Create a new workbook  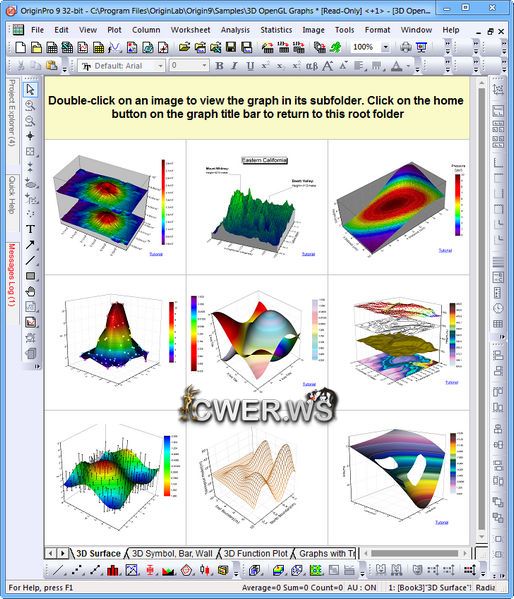tap(52, 47)
